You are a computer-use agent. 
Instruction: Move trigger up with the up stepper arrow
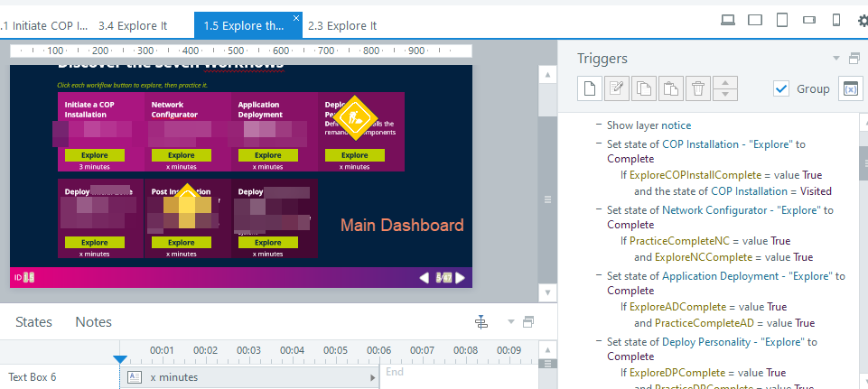coord(725,83)
